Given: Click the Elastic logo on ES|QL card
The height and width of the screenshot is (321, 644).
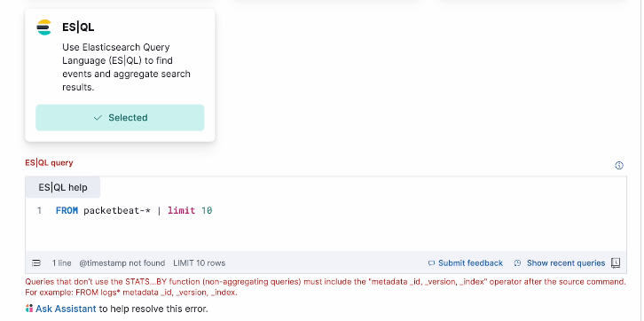Looking at the screenshot, I should pos(44,27).
